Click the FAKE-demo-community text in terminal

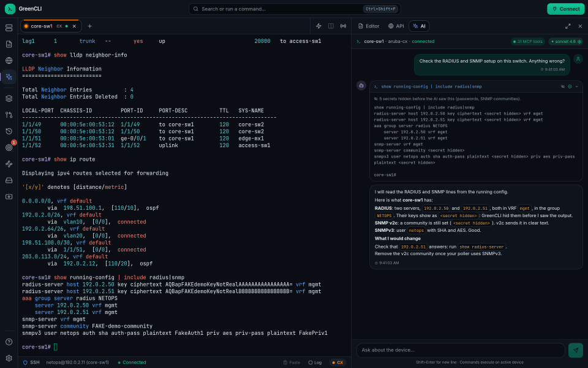pyautogui.click(x=123, y=326)
